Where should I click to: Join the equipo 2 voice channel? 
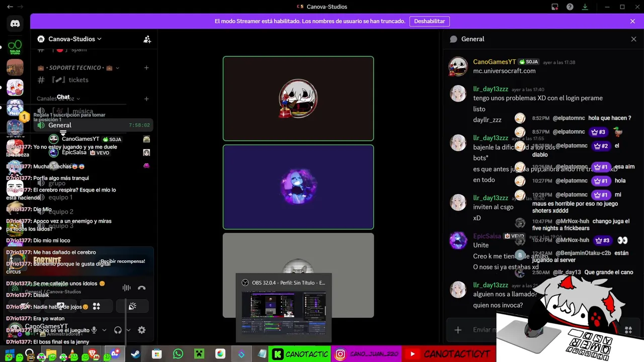click(x=94, y=212)
